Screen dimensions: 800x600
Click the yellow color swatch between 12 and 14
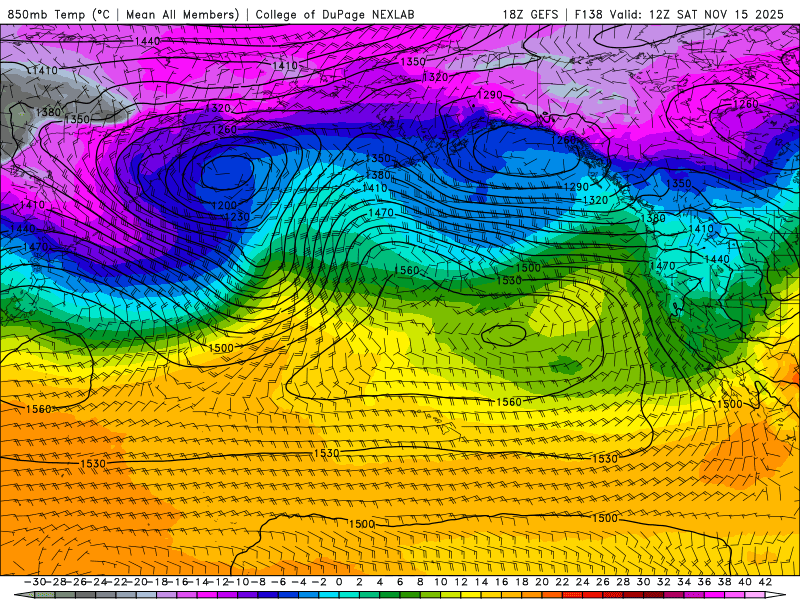[x=471, y=595]
